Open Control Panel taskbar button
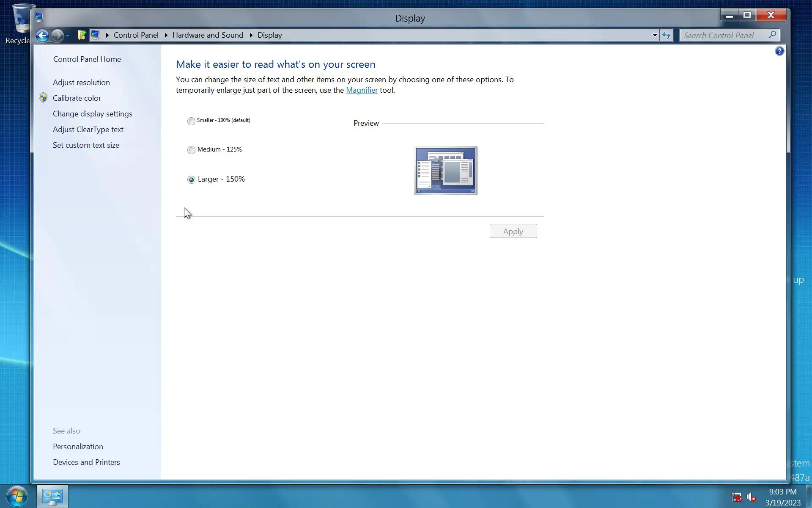Image resolution: width=812 pixels, height=508 pixels. (52, 496)
